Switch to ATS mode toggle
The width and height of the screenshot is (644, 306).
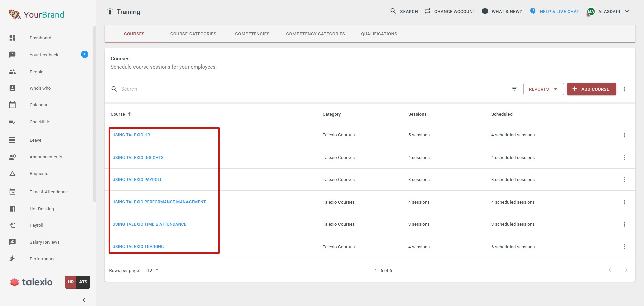click(83, 282)
